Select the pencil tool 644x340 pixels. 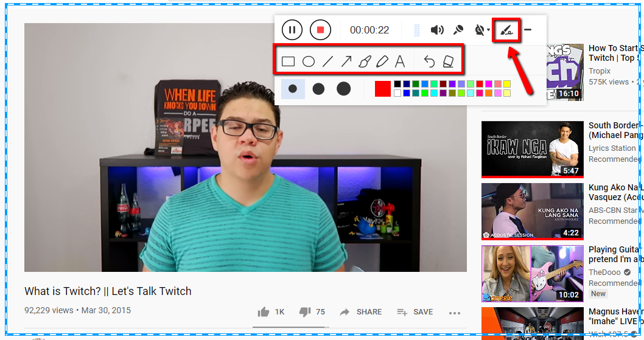click(x=382, y=61)
